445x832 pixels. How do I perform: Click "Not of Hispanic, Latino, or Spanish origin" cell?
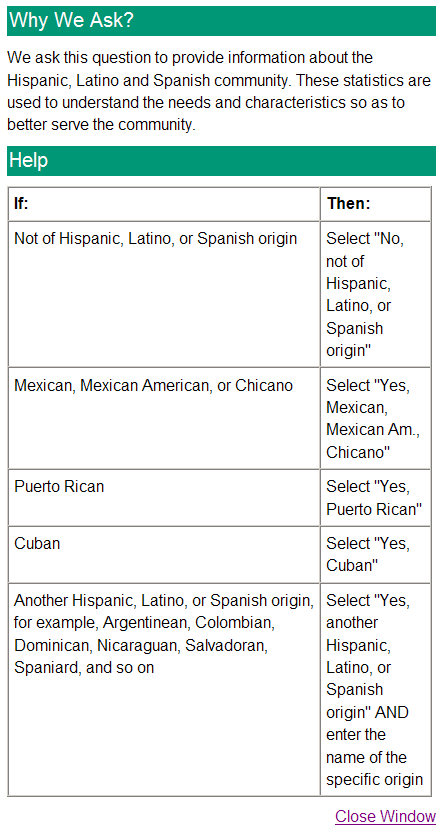click(x=164, y=294)
